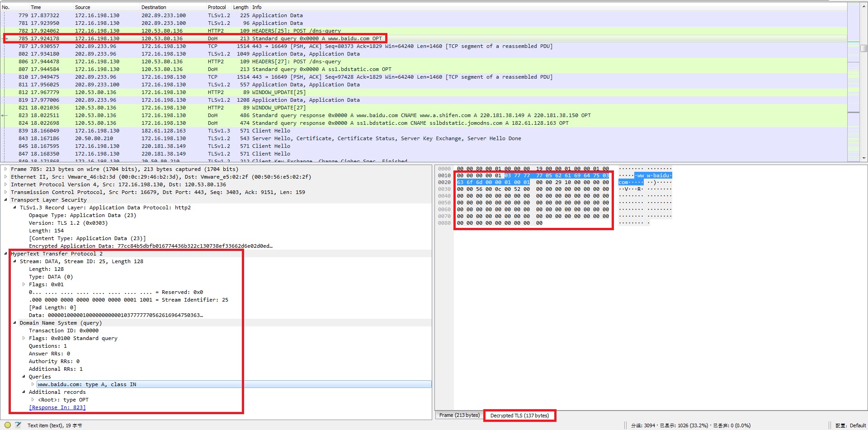Image resolution: width=868 pixels, height=430 pixels.
Task: Open expert information via status bar circle icon
Action: [x=8, y=425]
